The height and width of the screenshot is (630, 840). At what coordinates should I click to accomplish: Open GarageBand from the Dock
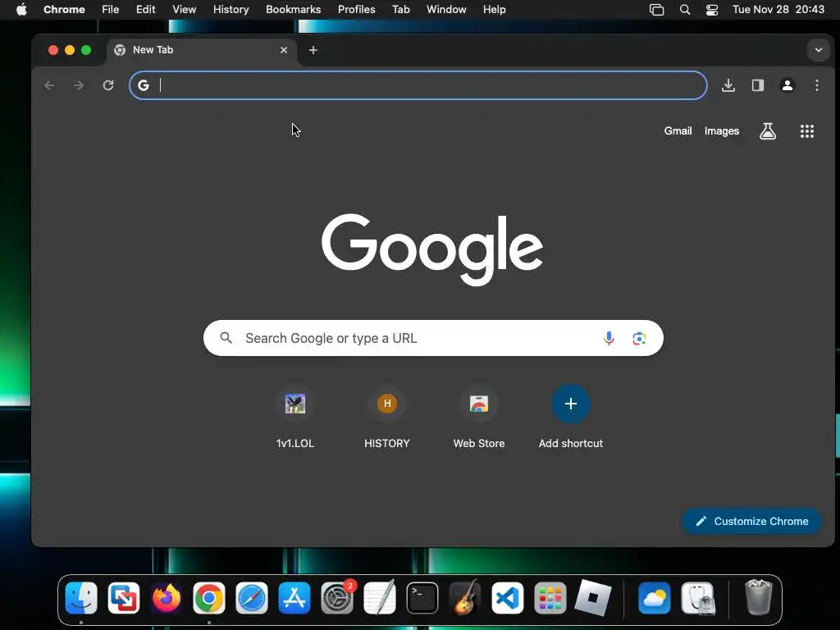pos(464,598)
